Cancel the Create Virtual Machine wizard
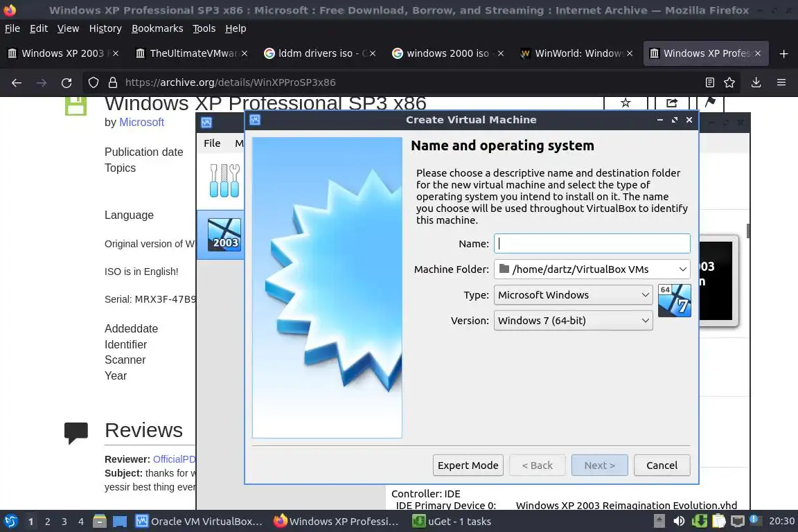The height and width of the screenshot is (532, 798). (x=662, y=465)
